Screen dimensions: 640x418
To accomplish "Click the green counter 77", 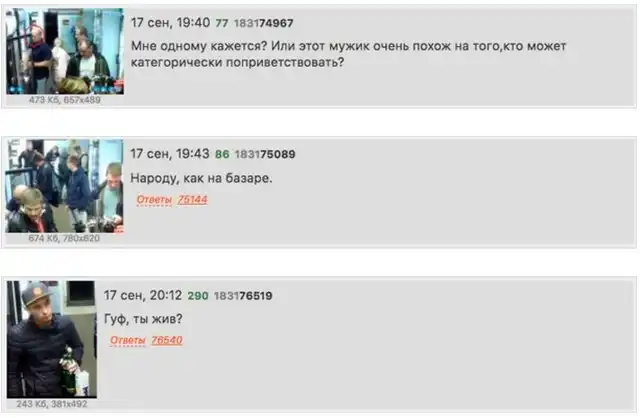I will (222, 23).
